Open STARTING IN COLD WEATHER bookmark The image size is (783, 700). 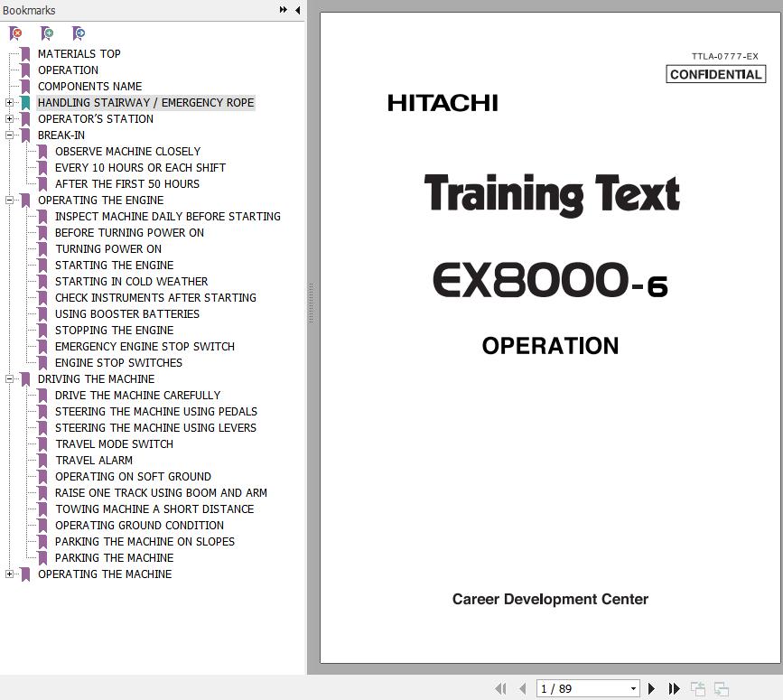click(x=131, y=282)
